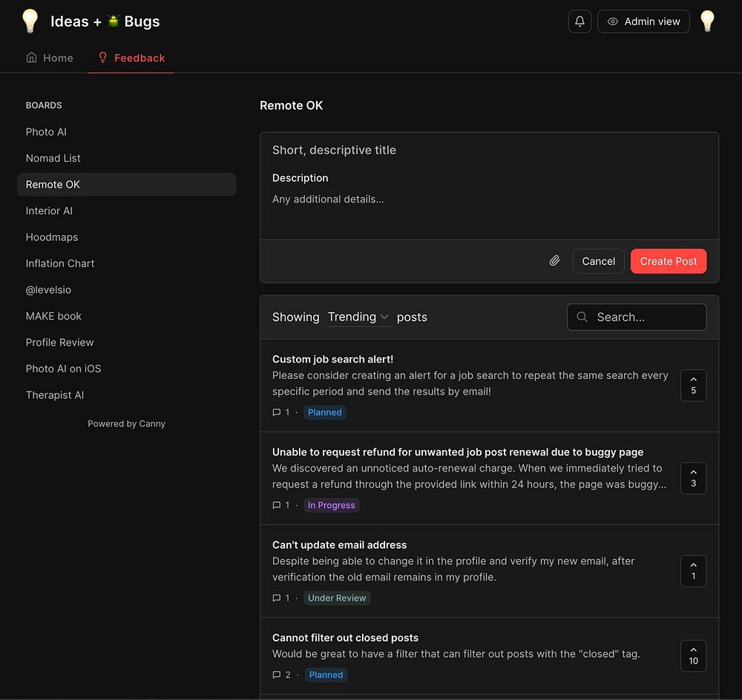Upvote the Custom job search alert post
The image size is (742, 700).
coord(693,386)
